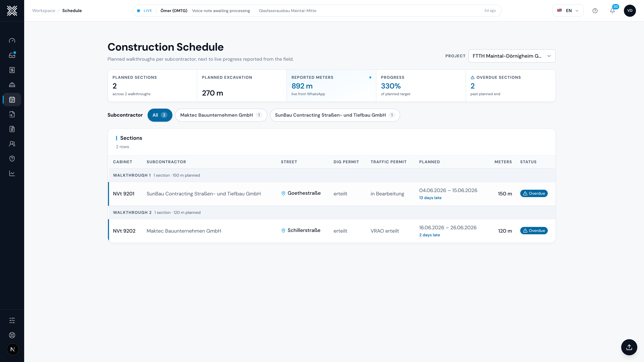The image size is (644, 362).
Task: Click the Reported Meters 892 m card
Action: point(331,86)
